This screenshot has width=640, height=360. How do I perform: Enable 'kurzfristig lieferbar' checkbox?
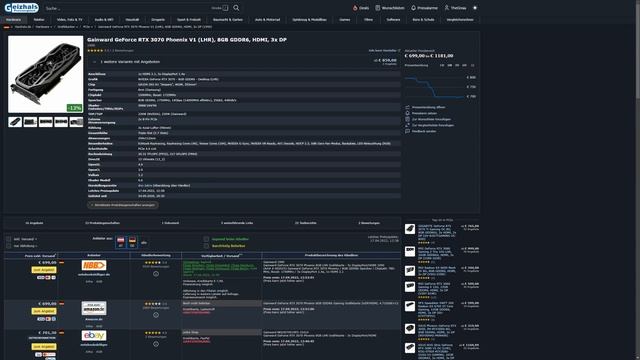coord(207,246)
